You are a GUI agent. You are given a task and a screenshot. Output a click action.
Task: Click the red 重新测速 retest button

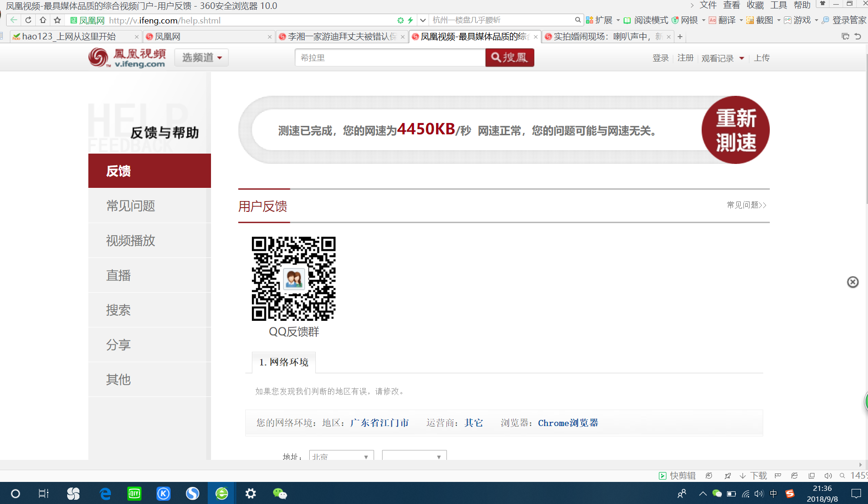735,130
